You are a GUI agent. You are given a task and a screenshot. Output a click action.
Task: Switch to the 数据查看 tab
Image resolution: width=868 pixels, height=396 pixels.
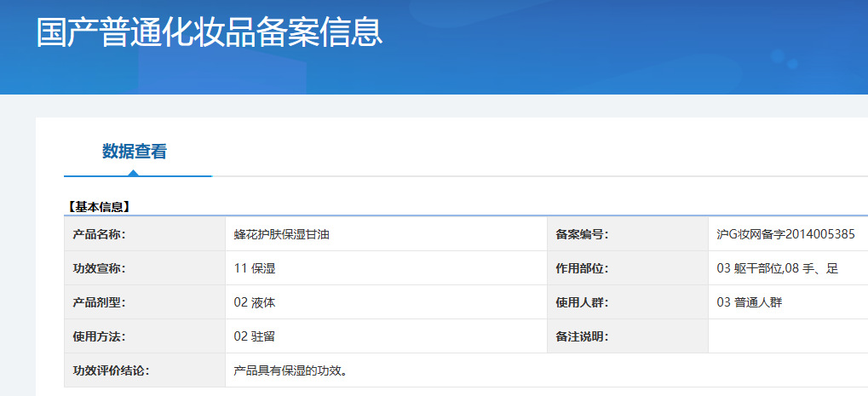135,151
